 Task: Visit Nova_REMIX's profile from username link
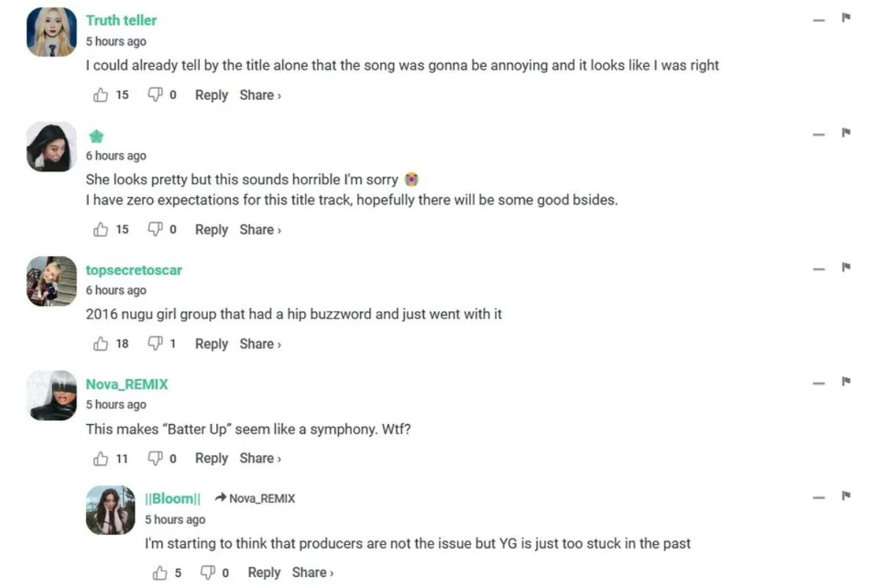tap(126, 384)
